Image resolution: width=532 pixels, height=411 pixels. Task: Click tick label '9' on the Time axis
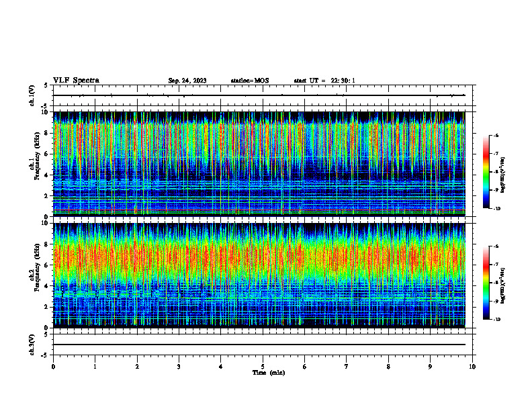point(430,367)
